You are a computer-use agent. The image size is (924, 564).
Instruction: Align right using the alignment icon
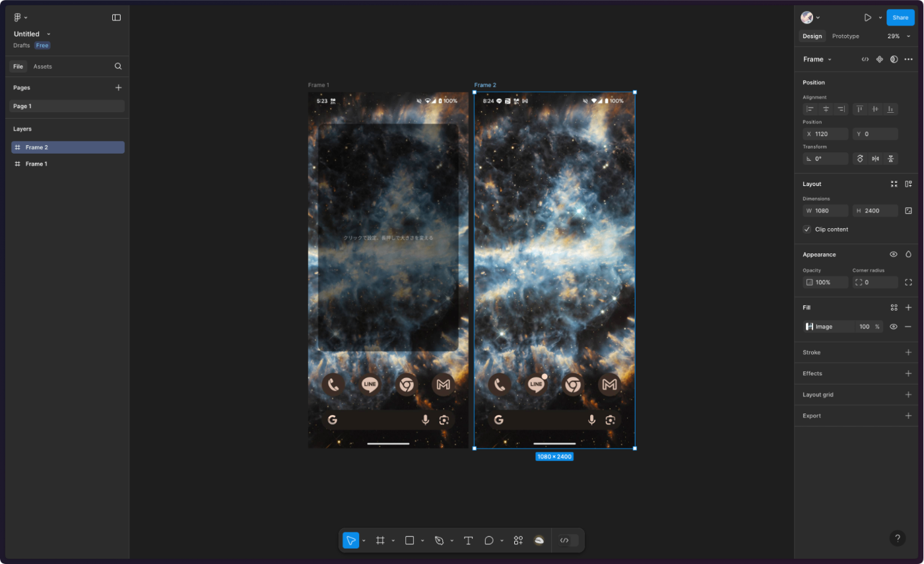tap(841, 109)
